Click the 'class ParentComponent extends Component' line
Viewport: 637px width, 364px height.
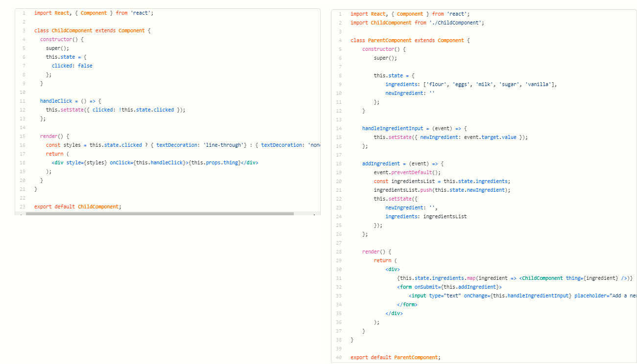coord(410,40)
